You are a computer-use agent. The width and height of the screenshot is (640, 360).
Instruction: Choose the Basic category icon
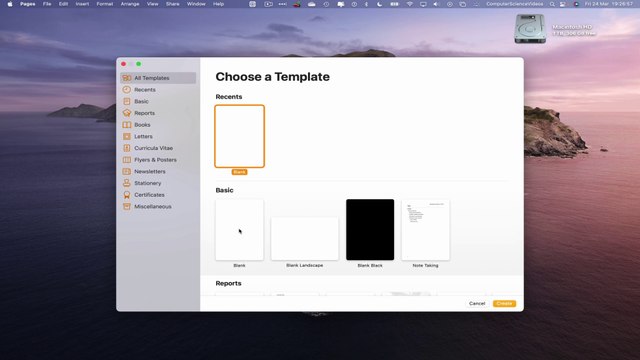127,101
